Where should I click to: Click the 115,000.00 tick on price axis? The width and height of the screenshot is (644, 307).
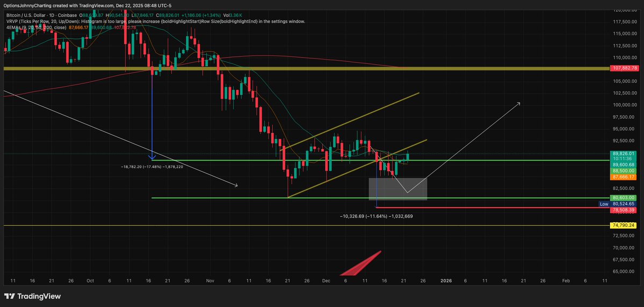[624, 34]
